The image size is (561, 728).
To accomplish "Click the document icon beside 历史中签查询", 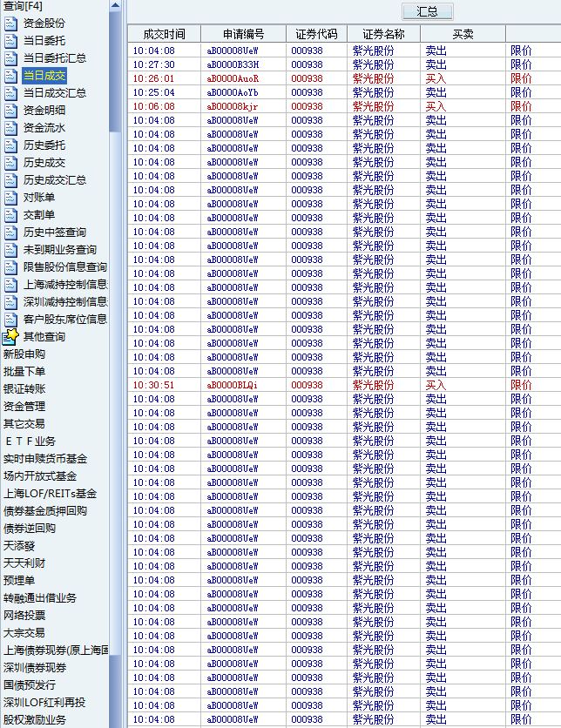I will click(x=10, y=233).
